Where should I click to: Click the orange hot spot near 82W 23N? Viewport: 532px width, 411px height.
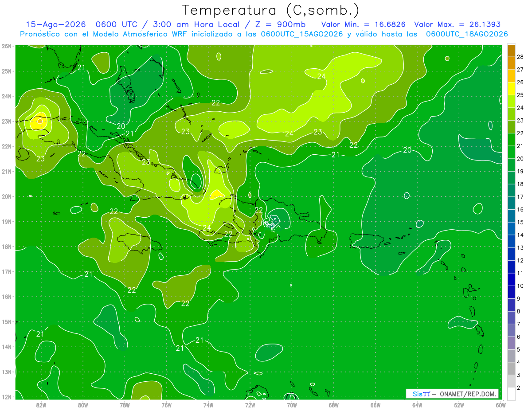click(40, 121)
